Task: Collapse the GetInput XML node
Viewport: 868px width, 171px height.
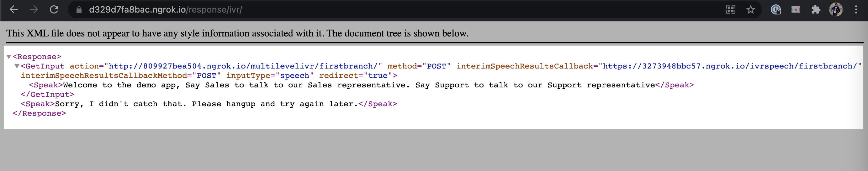Action: [17, 66]
